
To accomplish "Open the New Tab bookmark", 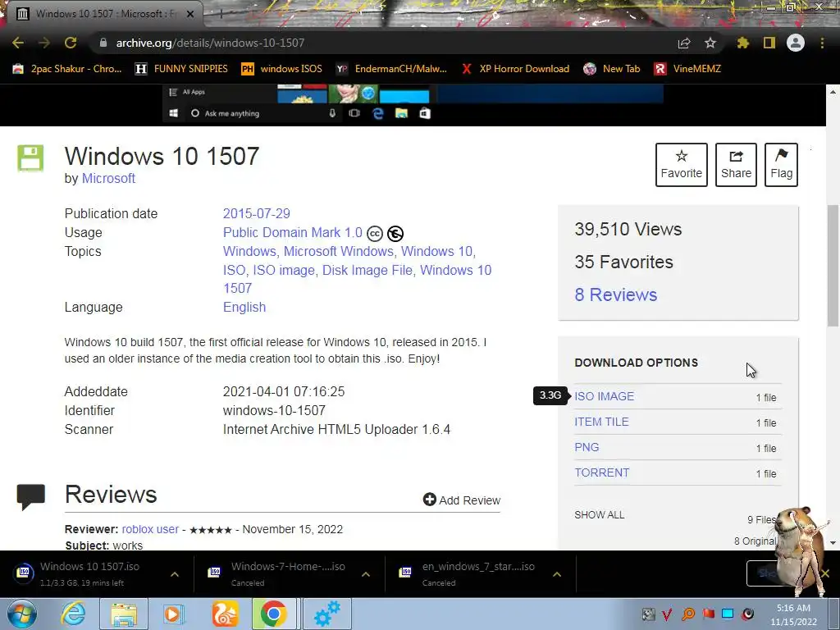I will (612, 69).
